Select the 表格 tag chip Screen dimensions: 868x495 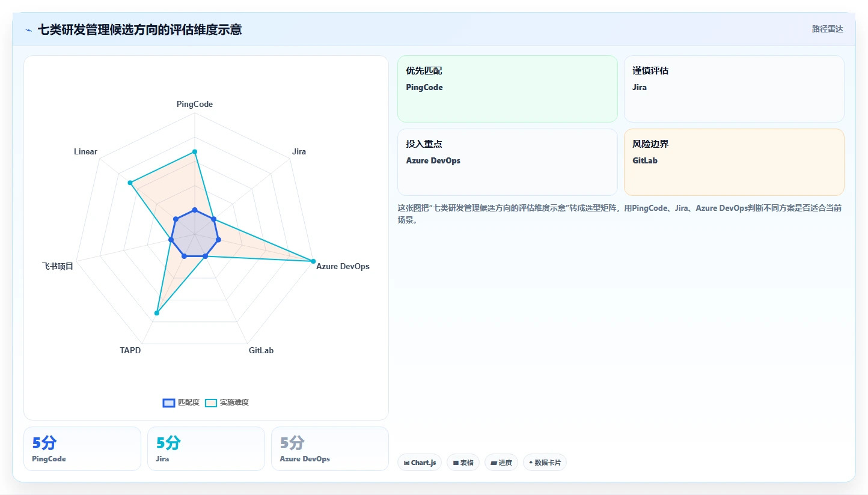tap(463, 463)
